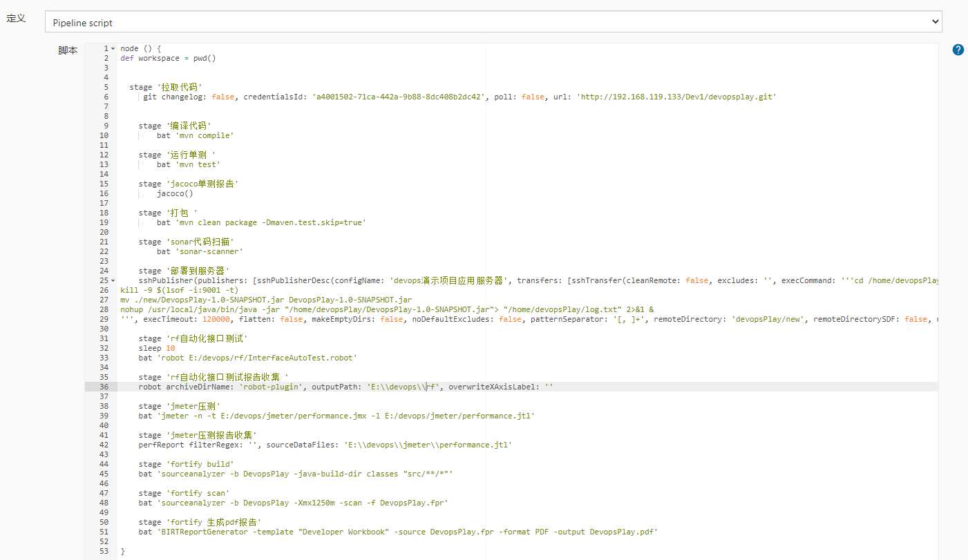This screenshot has width=968, height=560.
Task: Click the git changelog credentialsId line
Action: [x=459, y=97]
